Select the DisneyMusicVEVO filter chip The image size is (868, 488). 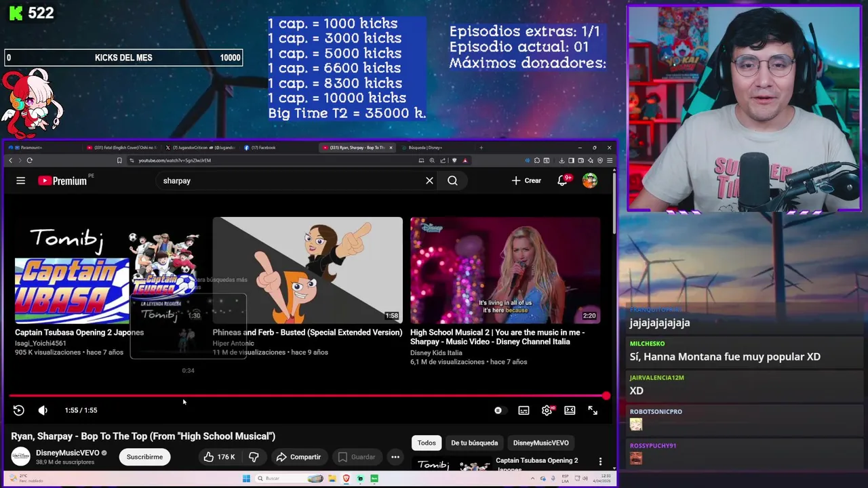(540, 443)
